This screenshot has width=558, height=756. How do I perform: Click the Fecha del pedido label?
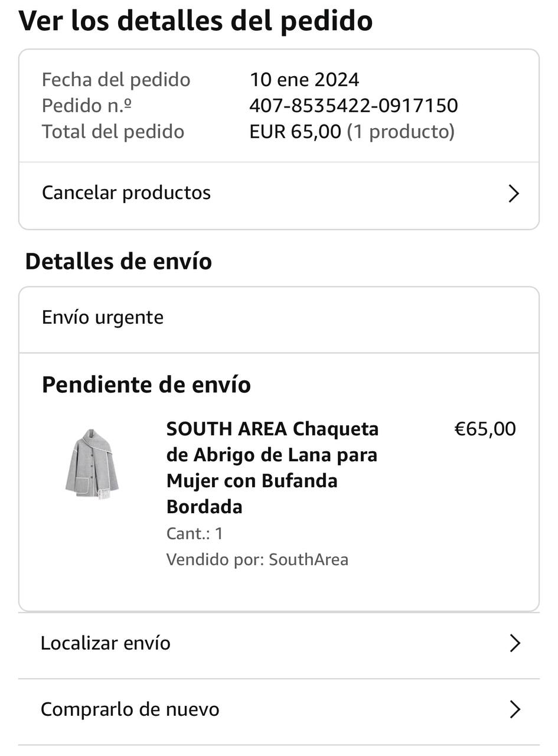pos(116,80)
